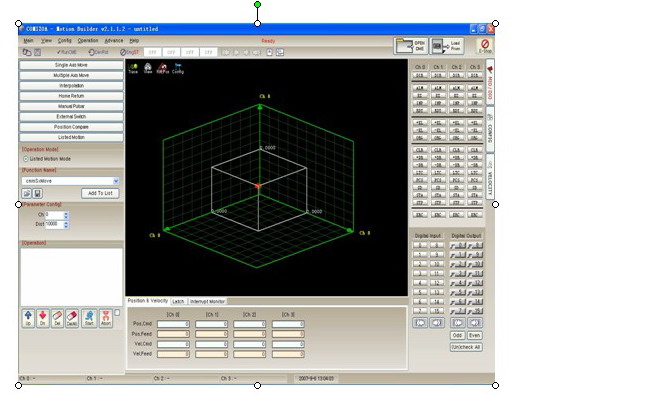Click the Start icon in the operation panel
This screenshot has width=667, height=412.
click(89, 318)
